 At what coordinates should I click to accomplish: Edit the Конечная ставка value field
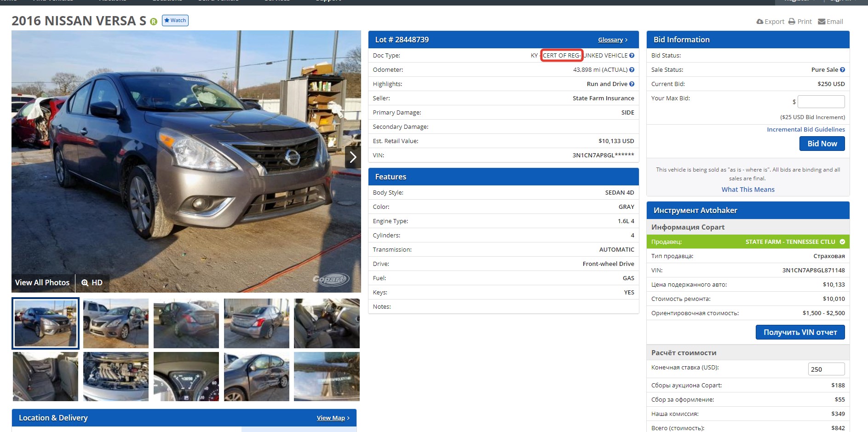coord(826,369)
